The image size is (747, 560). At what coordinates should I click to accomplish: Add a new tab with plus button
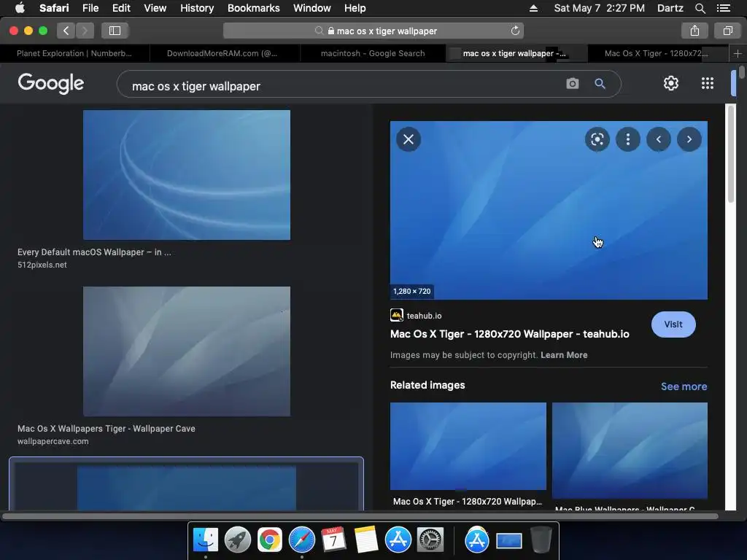tap(738, 53)
